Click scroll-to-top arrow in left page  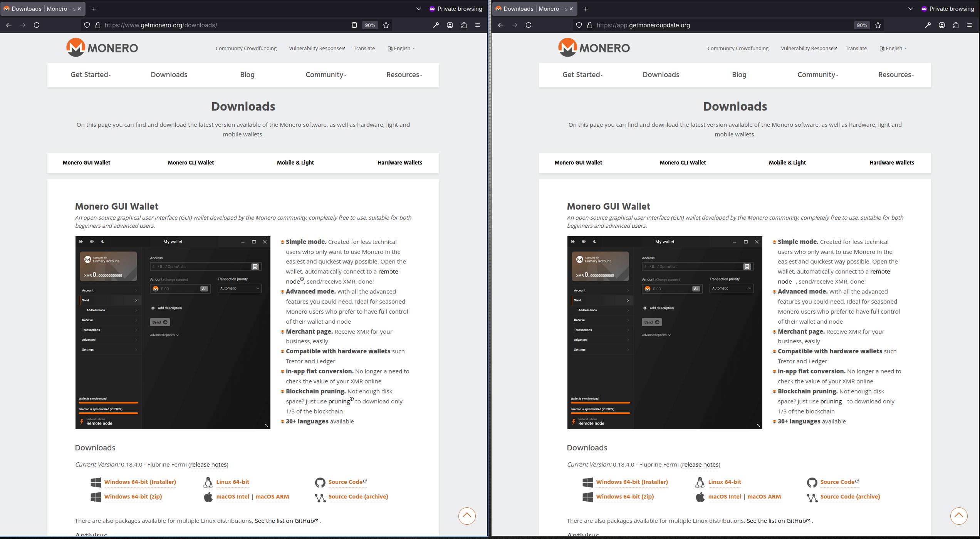coord(467,515)
